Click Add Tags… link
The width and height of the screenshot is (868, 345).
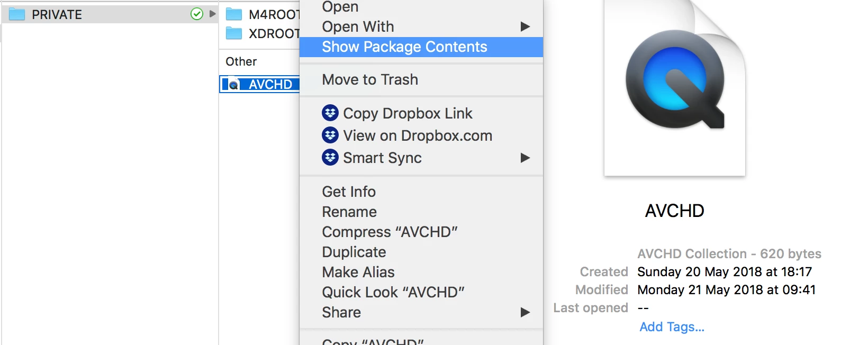[x=672, y=327]
